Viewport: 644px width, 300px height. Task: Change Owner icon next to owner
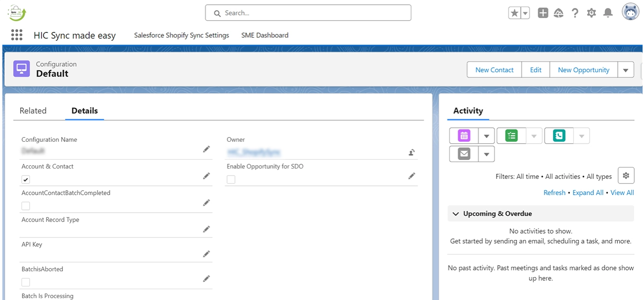(x=412, y=152)
